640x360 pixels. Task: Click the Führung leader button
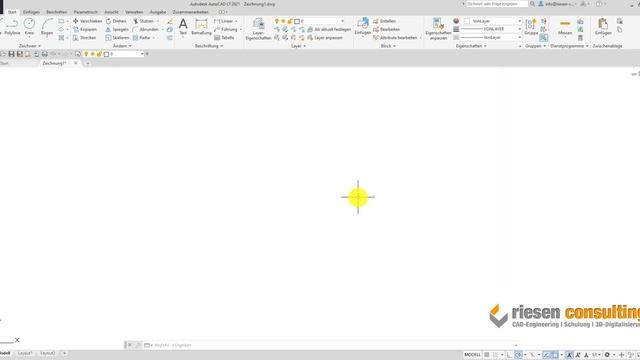tap(226, 29)
